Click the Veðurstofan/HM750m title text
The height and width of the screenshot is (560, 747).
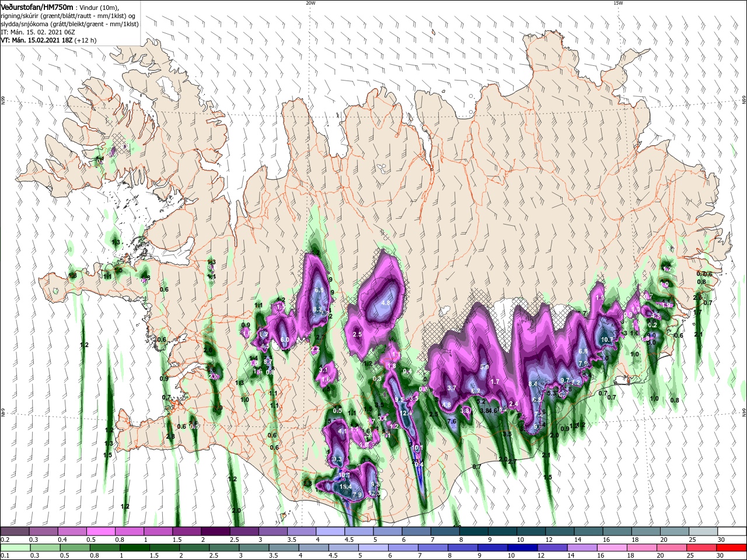click(37, 6)
